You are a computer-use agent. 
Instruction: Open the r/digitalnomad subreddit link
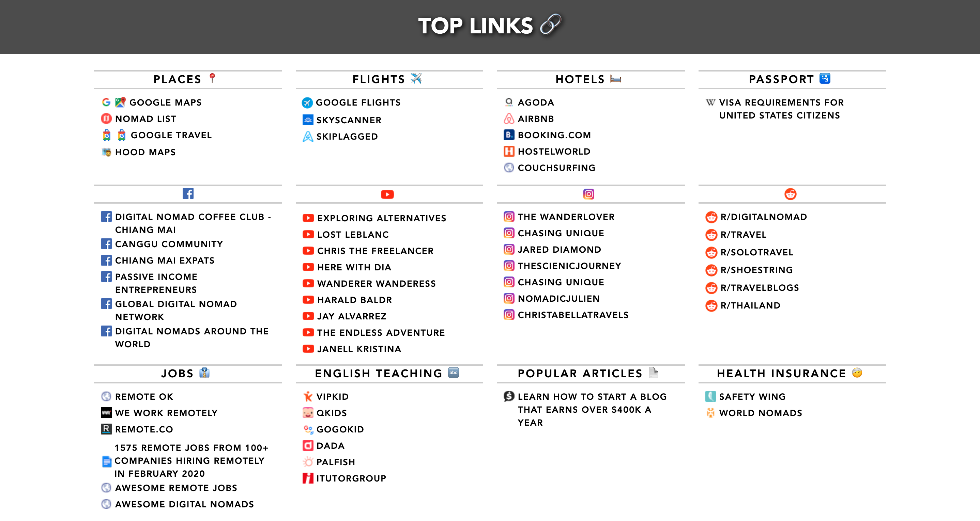pos(763,217)
